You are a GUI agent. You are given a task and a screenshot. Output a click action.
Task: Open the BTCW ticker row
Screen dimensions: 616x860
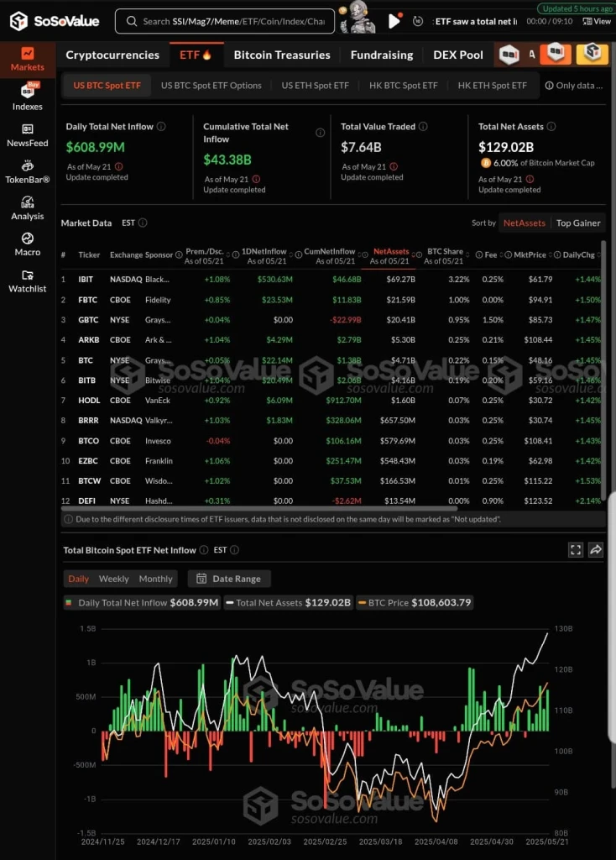tap(331, 481)
